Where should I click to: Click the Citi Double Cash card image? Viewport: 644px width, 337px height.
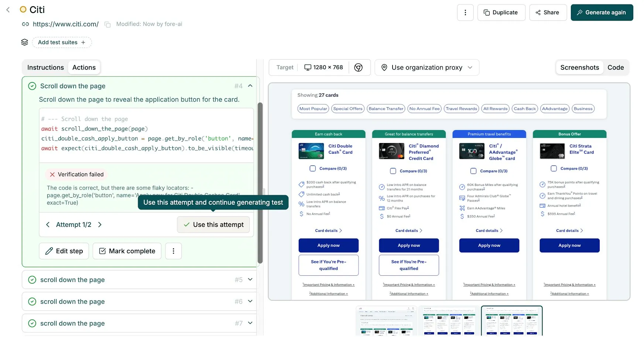coord(311,151)
